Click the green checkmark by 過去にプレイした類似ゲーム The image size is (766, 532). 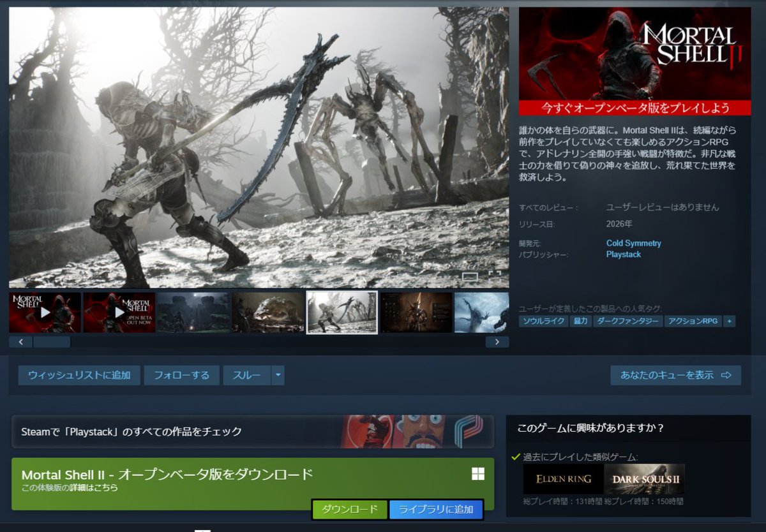pos(516,457)
